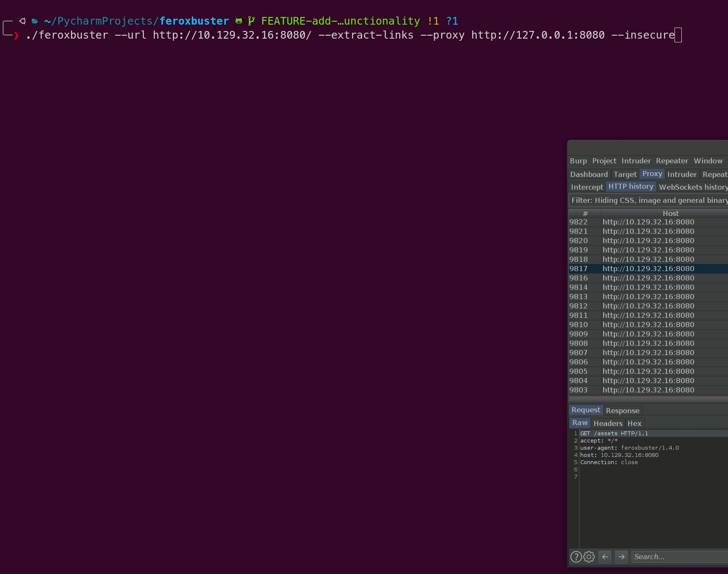The image size is (728, 574).
Task: Select history row 9803
Action: pyautogui.click(x=648, y=390)
